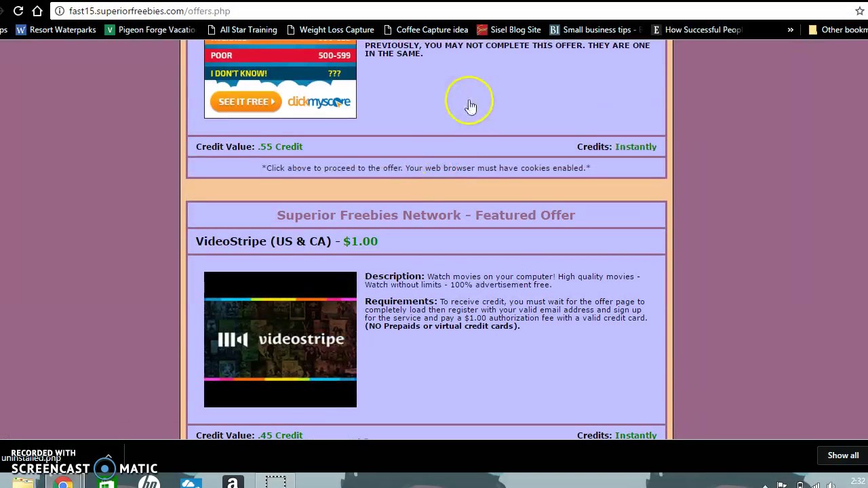Open the How Successful People bookmark

pos(696,30)
